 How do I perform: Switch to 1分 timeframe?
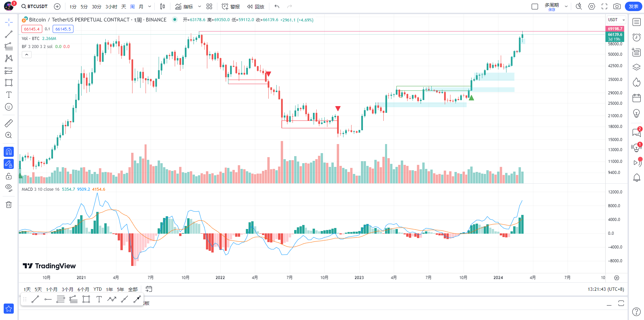click(73, 7)
